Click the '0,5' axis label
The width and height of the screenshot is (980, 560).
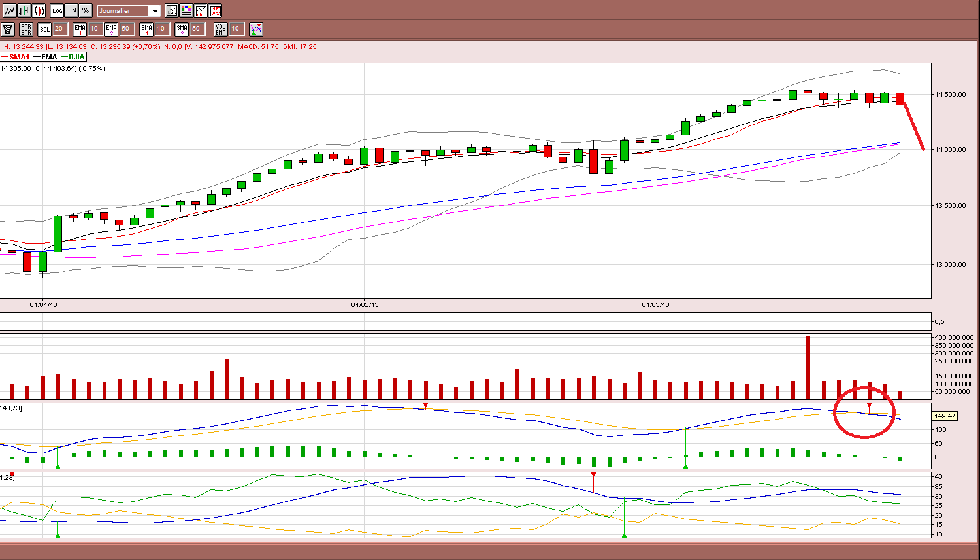pyautogui.click(x=939, y=321)
